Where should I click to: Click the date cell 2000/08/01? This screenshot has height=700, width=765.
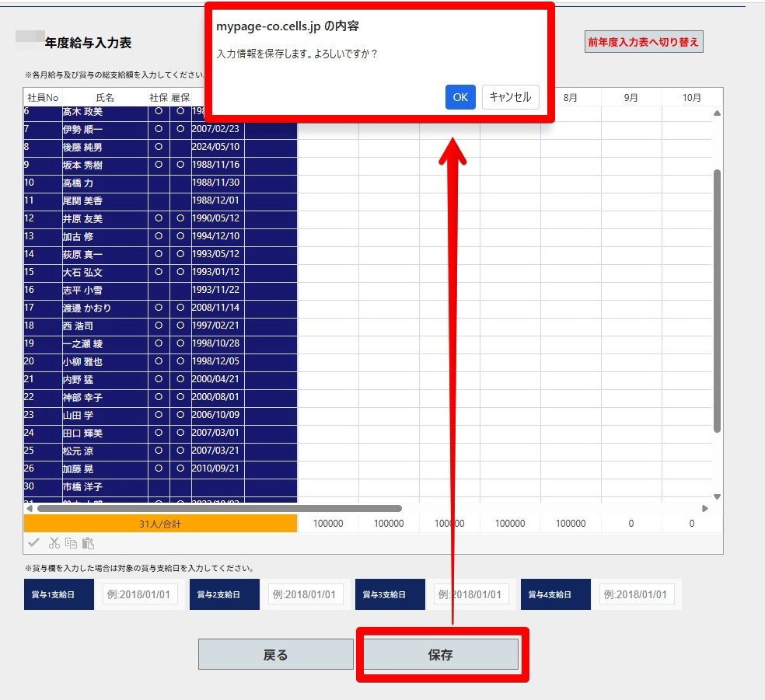click(x=218, y=397)
